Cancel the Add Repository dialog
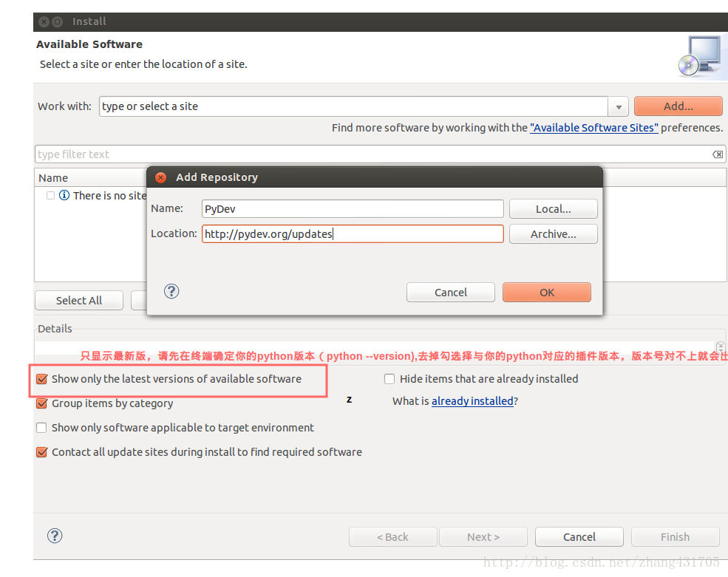728x577 pixels. point(450,293)
